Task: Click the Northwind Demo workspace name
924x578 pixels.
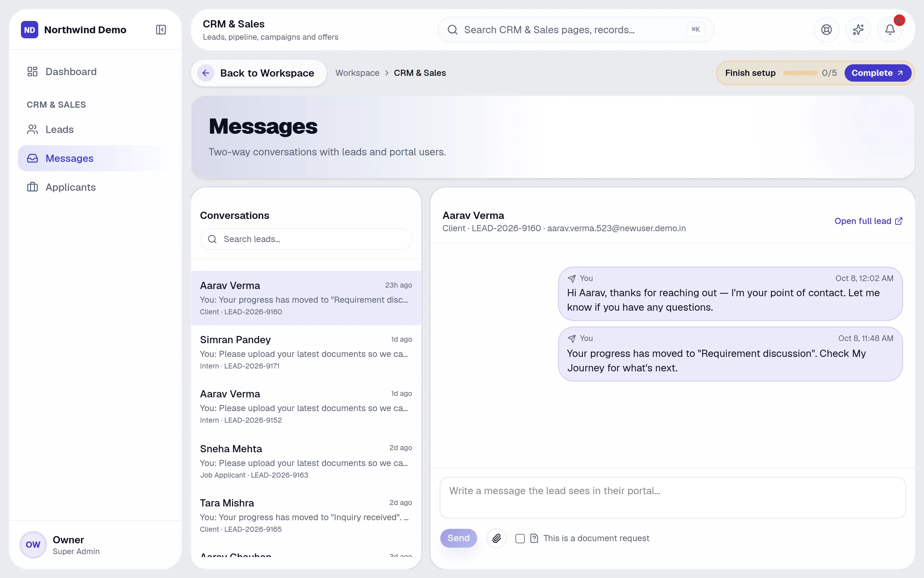Action: (x=85, y=29)
